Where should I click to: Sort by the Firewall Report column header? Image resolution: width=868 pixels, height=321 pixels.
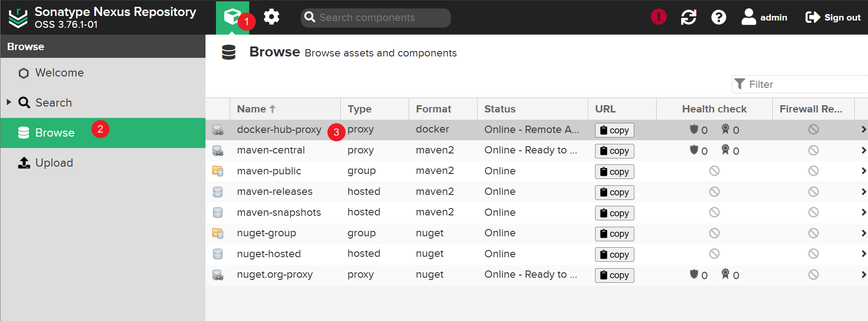point(813,109)
